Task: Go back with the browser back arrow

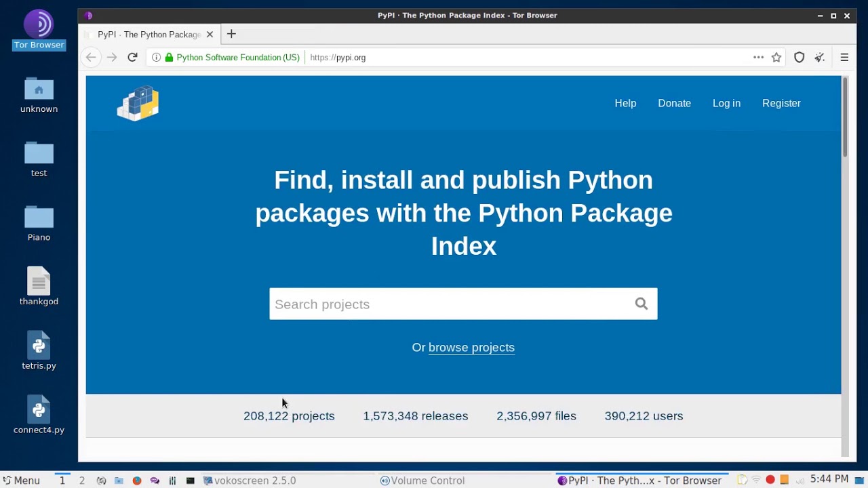Action: pos(91,58)
